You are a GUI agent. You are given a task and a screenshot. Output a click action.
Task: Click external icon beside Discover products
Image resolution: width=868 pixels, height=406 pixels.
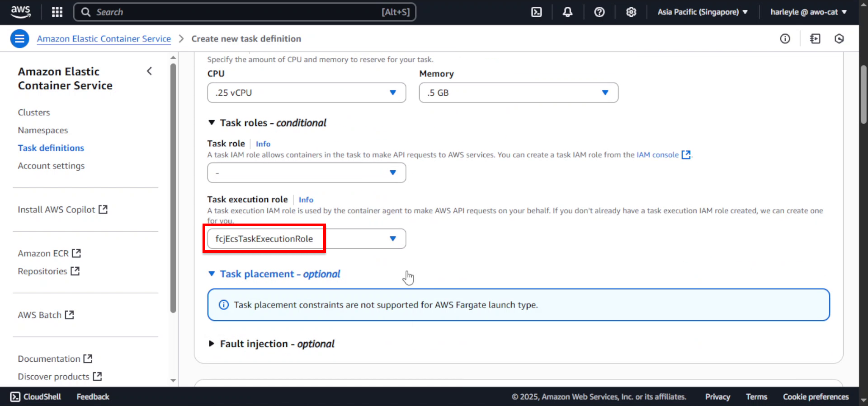click(x=97, y=376)
